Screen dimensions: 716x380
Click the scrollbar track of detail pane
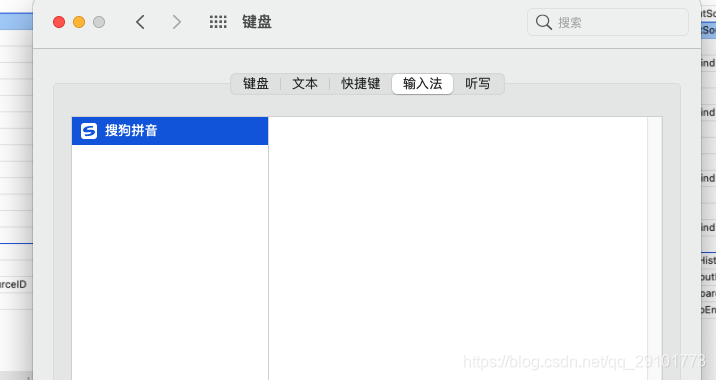pos(655,248)
